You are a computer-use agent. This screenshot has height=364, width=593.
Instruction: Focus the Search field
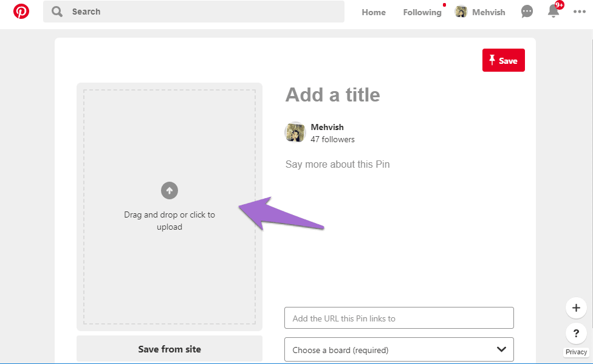[194, 12]
